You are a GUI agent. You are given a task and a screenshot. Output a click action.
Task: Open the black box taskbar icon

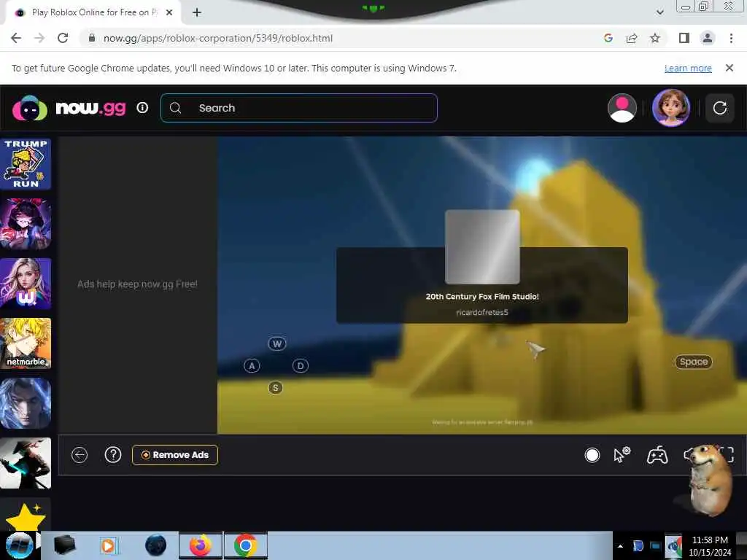pos(64,545)
